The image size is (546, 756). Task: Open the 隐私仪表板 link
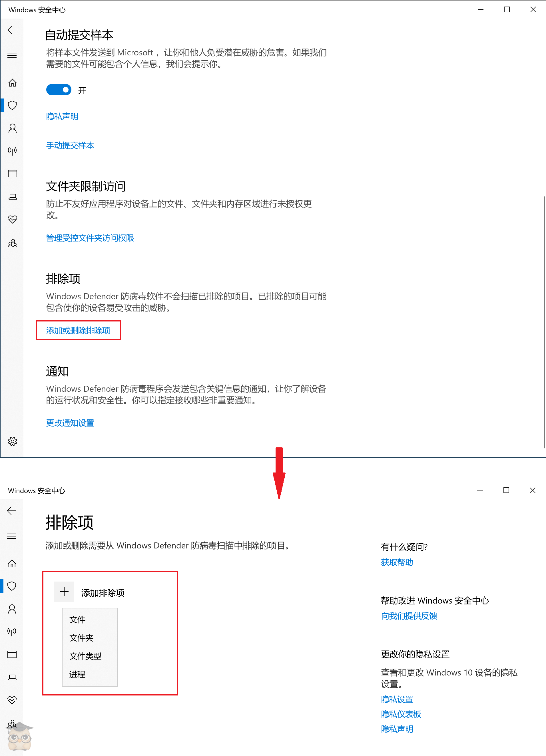pos(401,714)
